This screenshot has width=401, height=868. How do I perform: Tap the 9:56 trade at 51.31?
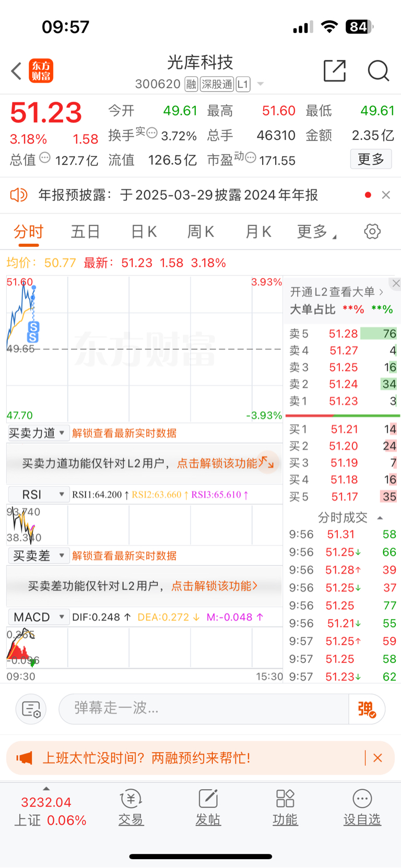343,534
